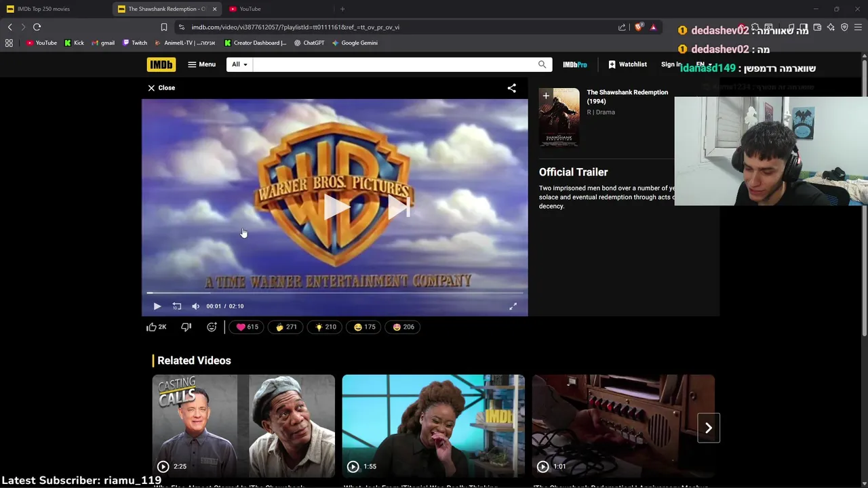React with the clapping hands 271
Screen dimensions: 868x488
(285, 327)
